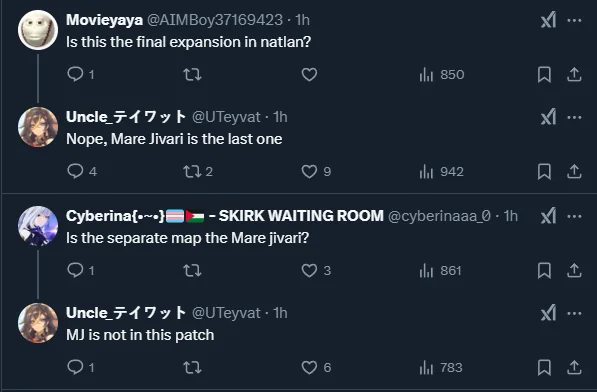597x392 pixels.
Task: Open @AIMBoy37169423 profile handle
Action: pyautogui.click(x=215, y=20)
